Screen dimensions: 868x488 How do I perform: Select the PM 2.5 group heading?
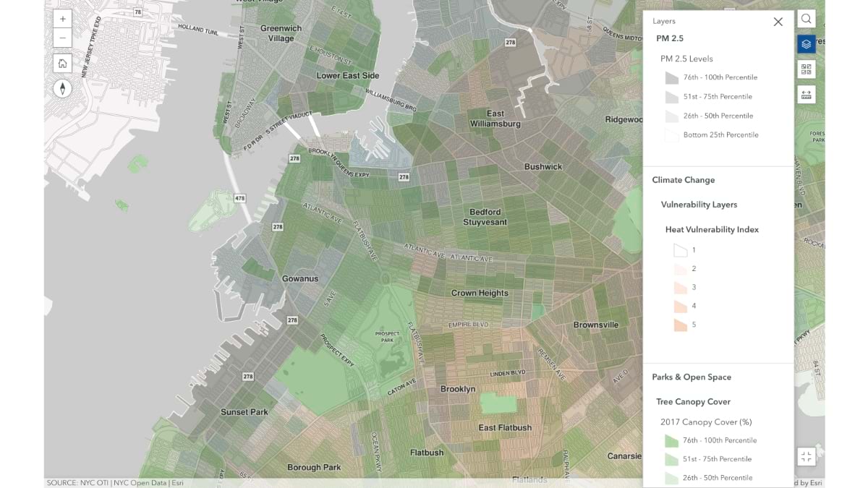tap(670, 38)
